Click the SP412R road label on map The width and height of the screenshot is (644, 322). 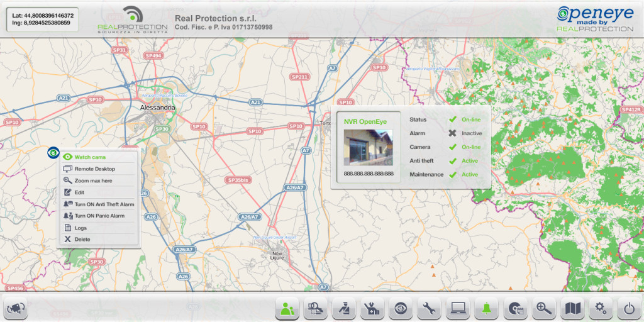tap(631, 109)
